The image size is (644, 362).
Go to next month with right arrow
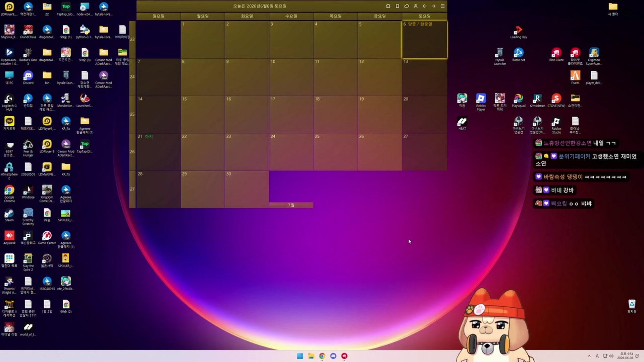434,6
